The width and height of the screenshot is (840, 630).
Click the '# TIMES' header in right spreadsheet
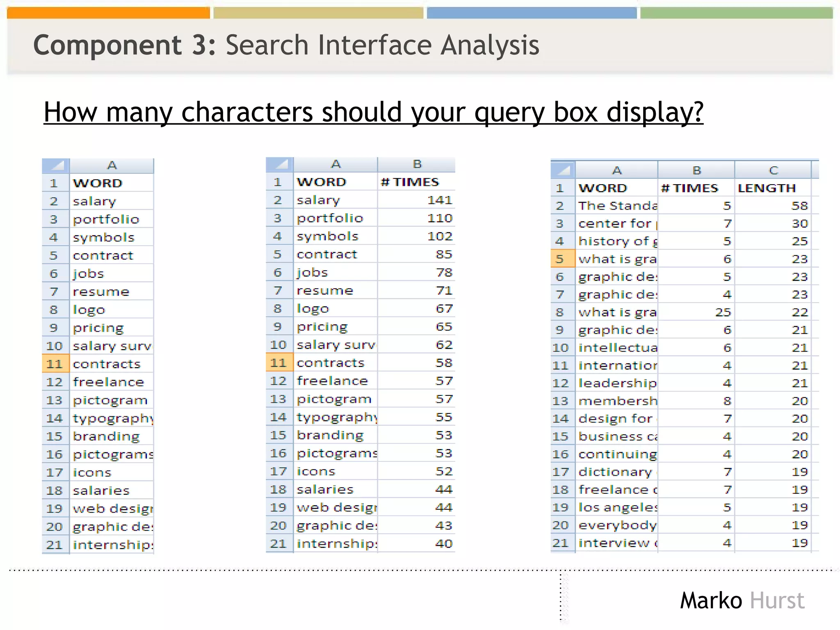tap(696, 188)
